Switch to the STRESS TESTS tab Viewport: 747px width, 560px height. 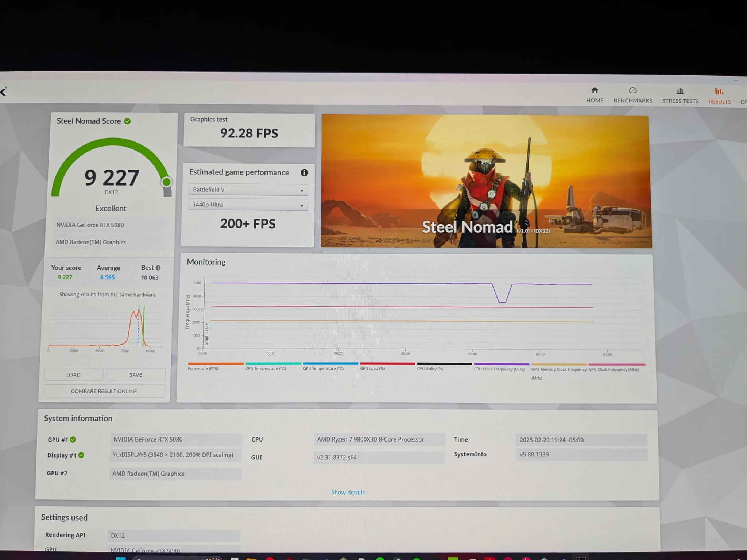point(680,101)
